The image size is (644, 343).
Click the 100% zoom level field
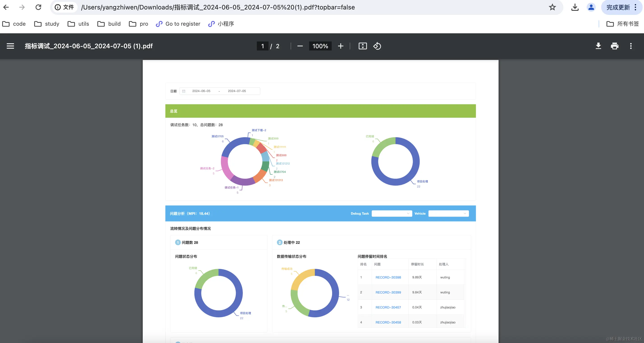click(x=320, y=46)
